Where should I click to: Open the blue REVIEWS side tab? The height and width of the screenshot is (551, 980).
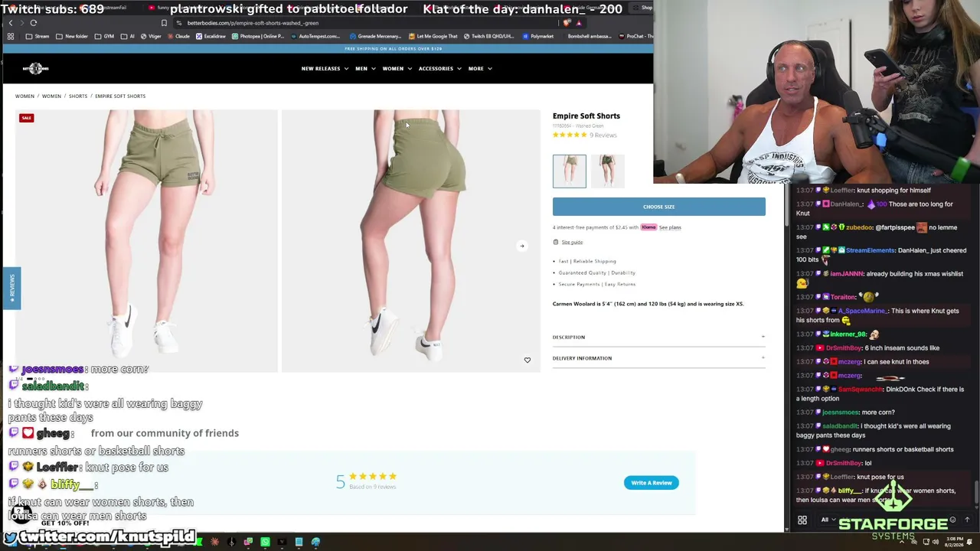[11, 288]
